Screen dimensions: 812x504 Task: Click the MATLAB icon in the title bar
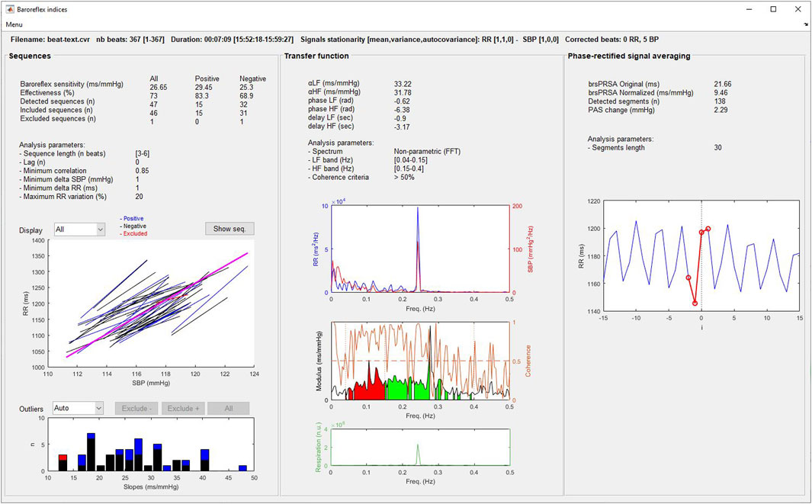10,9
